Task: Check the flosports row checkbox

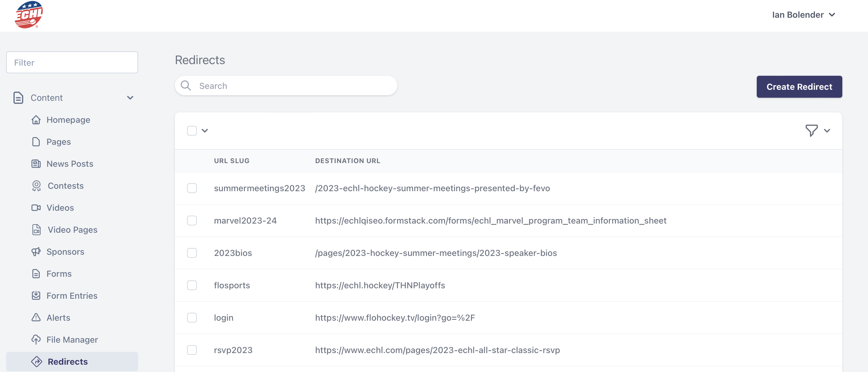Action: 192,285
